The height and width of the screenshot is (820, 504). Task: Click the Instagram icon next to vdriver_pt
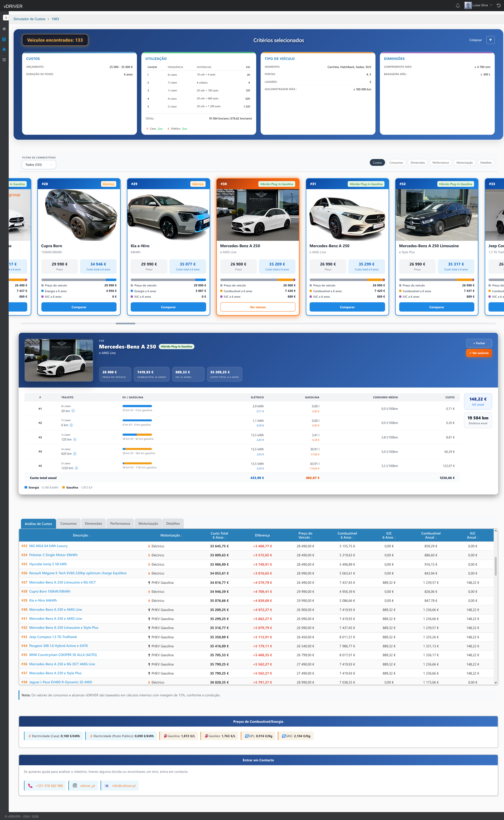pos(75,786)
